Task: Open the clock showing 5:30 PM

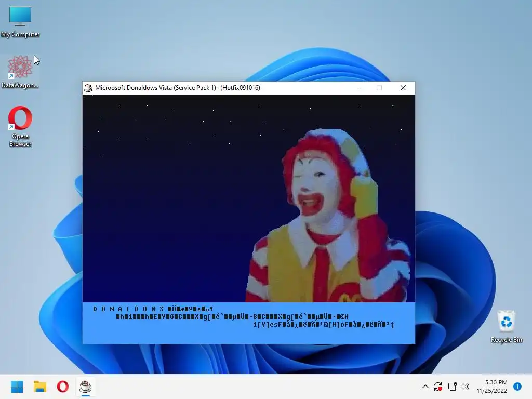Action: 492,387
